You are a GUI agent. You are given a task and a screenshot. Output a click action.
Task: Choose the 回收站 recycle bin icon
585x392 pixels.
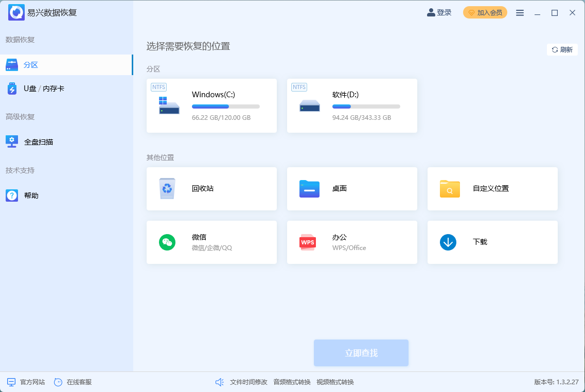point(167,189)
